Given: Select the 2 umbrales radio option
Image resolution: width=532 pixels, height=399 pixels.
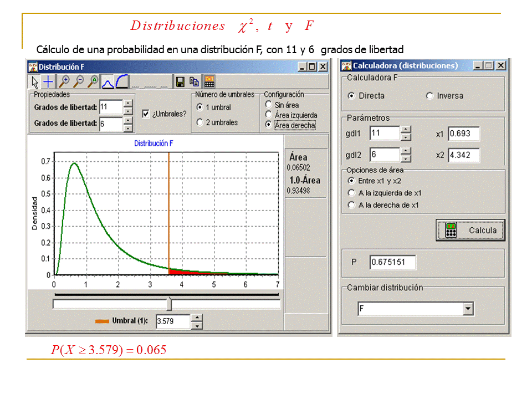Looking at the screenshot, I should click(200, 122).
